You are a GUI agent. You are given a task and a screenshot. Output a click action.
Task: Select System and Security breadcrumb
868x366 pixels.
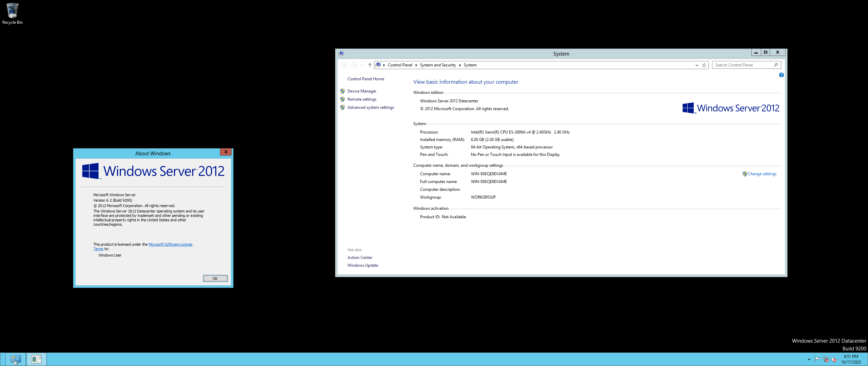[438, 65]
